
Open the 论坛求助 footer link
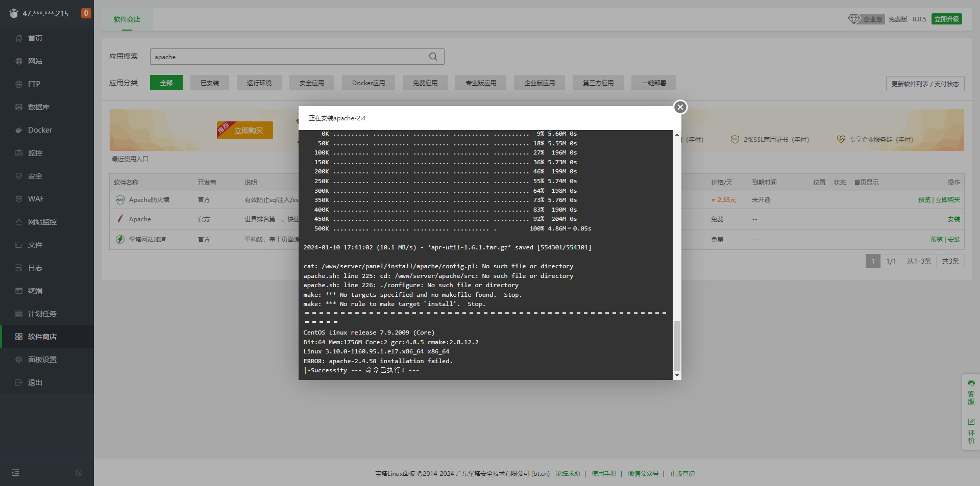568,474
